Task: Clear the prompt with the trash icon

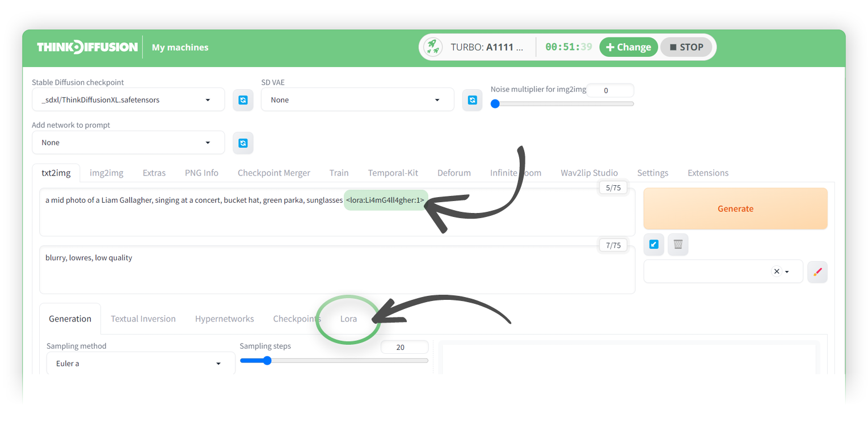Action: 678,244
